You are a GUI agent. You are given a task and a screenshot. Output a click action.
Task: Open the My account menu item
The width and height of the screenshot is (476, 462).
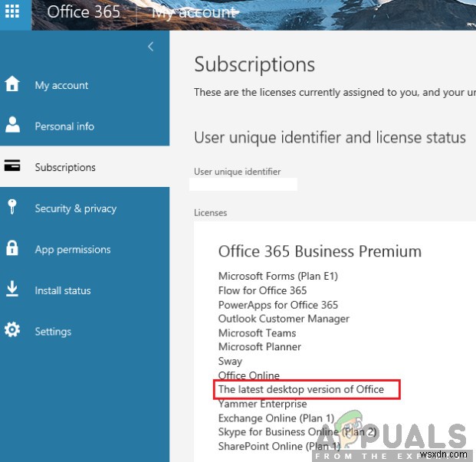pyautogui.click(x=61, y=86)
